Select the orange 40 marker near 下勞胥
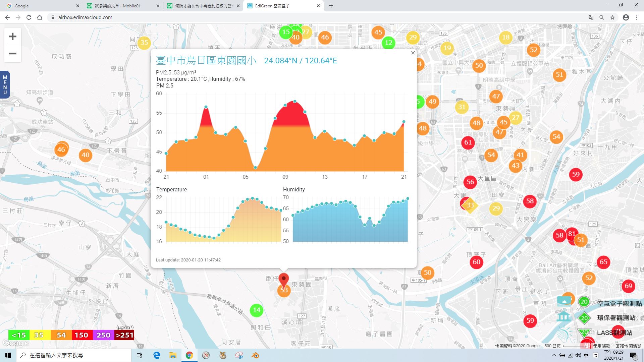644x362 pixels. [86, 155]
